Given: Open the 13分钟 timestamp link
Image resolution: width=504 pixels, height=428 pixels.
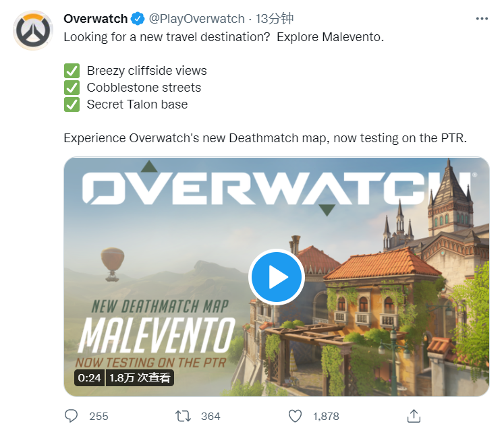Looking at the screenshot, I should pyautogui.click(x=274, y=19).
